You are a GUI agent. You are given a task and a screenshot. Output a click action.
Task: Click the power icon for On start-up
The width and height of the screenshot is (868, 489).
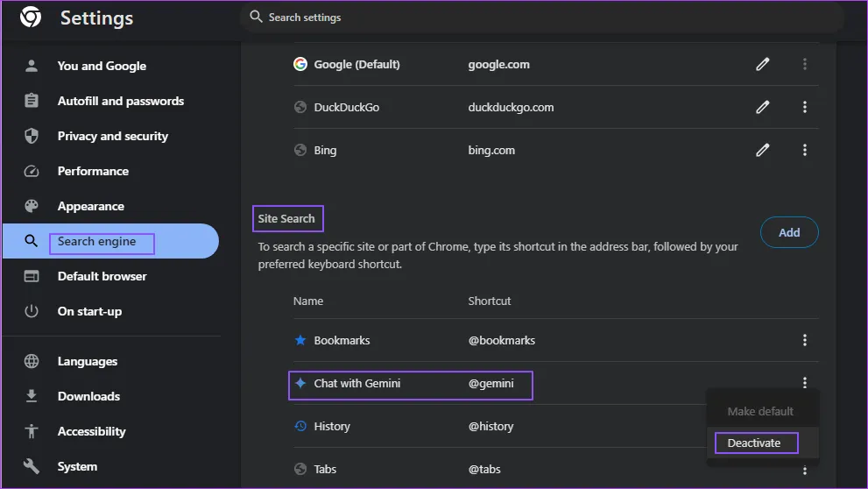[x=32, y=311]
